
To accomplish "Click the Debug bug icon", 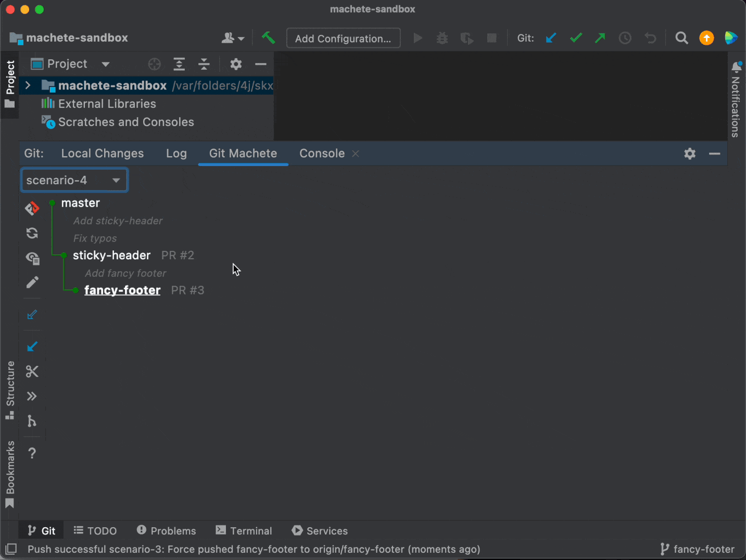I will [442, 38].
